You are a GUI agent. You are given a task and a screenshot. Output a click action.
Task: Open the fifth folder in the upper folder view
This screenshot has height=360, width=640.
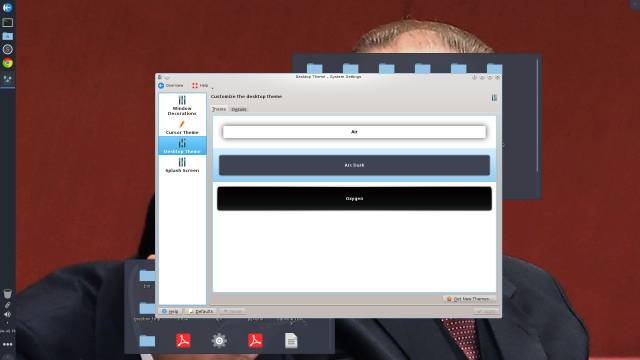458,68
